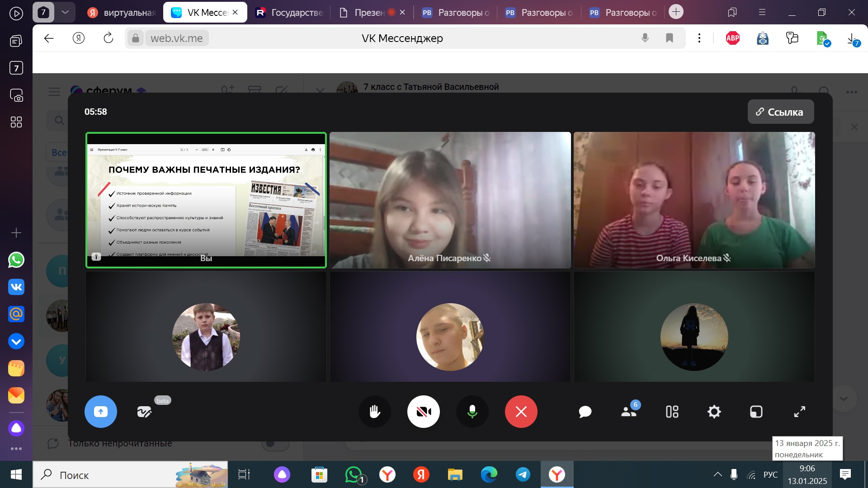Screen dimensions: 868x488
Task: Add a new item to browser sidebar
Action: (16, 233)
